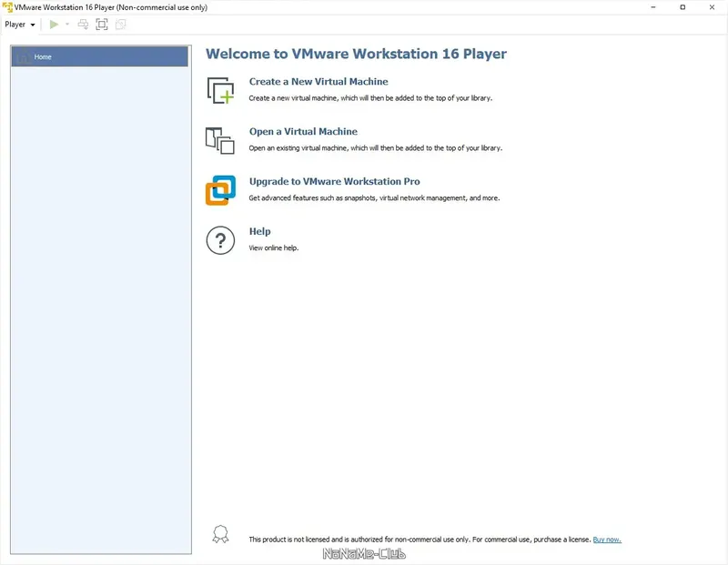This screenshot has width=728, height=565.
Task: Click the Welcome to VMware Workstation 16 Player heading
Action: [x=356, y=54]
